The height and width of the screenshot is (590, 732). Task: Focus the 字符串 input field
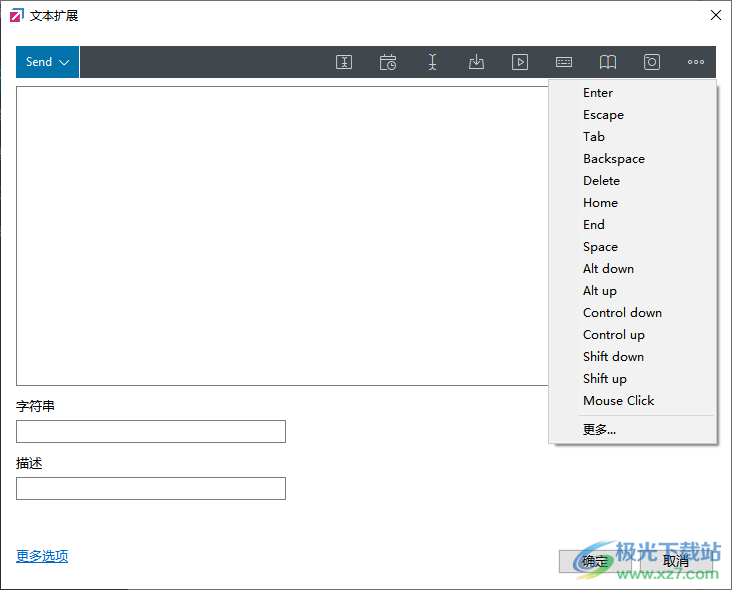151,431
